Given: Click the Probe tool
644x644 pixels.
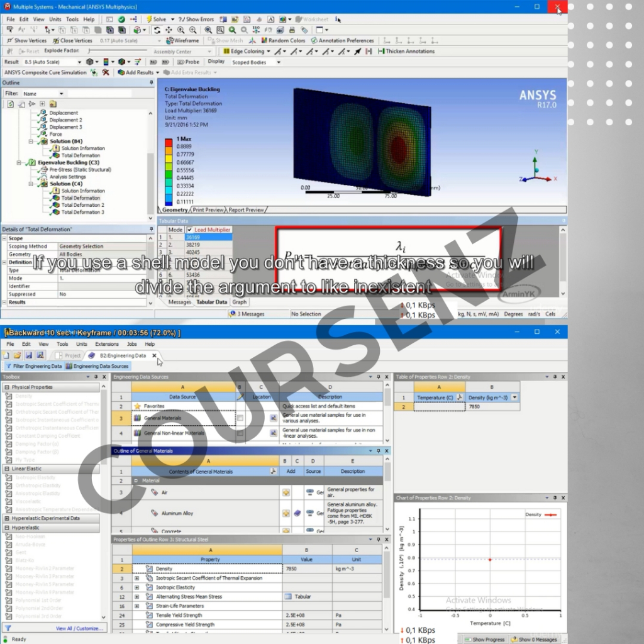Looking at the screenshot, I should click(188, 62).
